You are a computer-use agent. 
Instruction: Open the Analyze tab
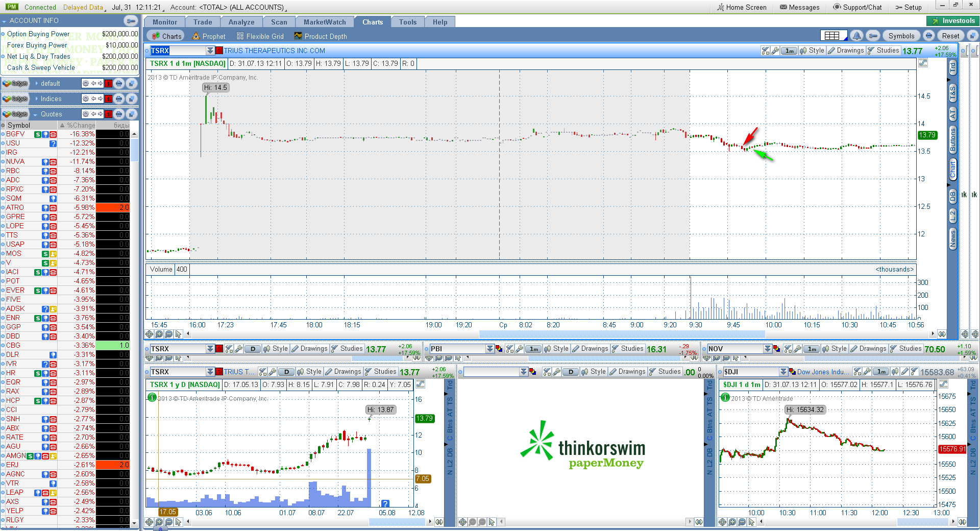pyautogui.click(x=241, y=22)
